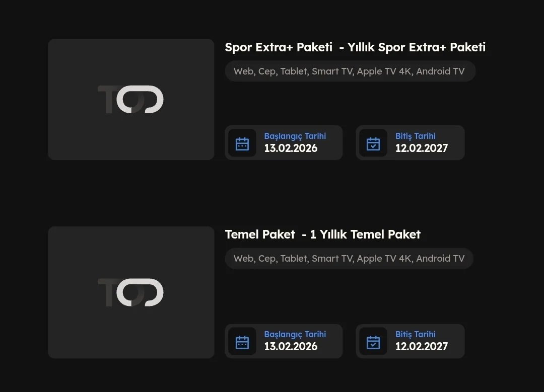Open the Yıllık Spor Extra+ Paketi title
The image size is (544, 392).
[355, 47]
